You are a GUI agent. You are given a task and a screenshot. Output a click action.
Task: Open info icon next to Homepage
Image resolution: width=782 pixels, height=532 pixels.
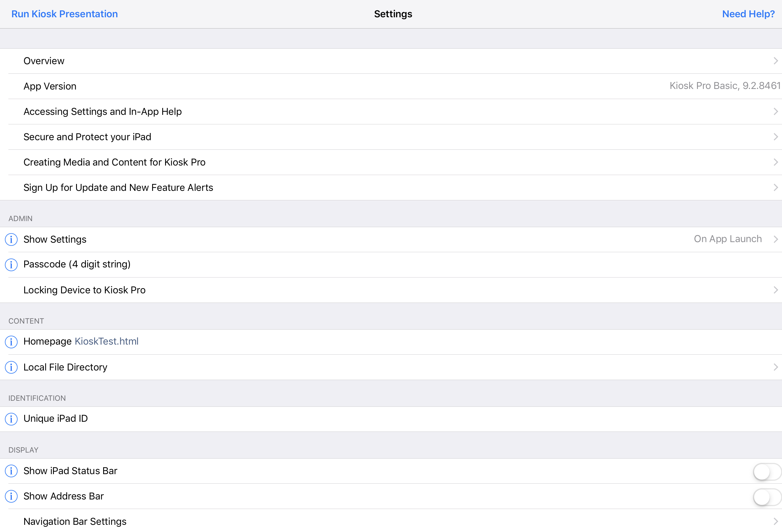[x=11, y=342]
